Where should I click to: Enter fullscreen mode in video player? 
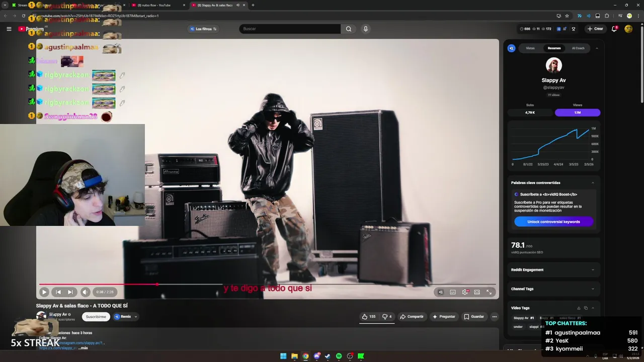click(x=489, y=292)
